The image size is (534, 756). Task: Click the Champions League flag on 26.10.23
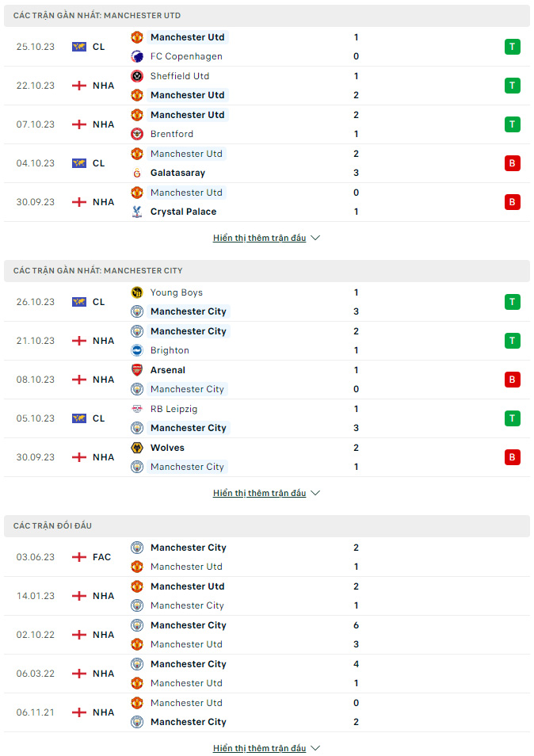[79, 302]
